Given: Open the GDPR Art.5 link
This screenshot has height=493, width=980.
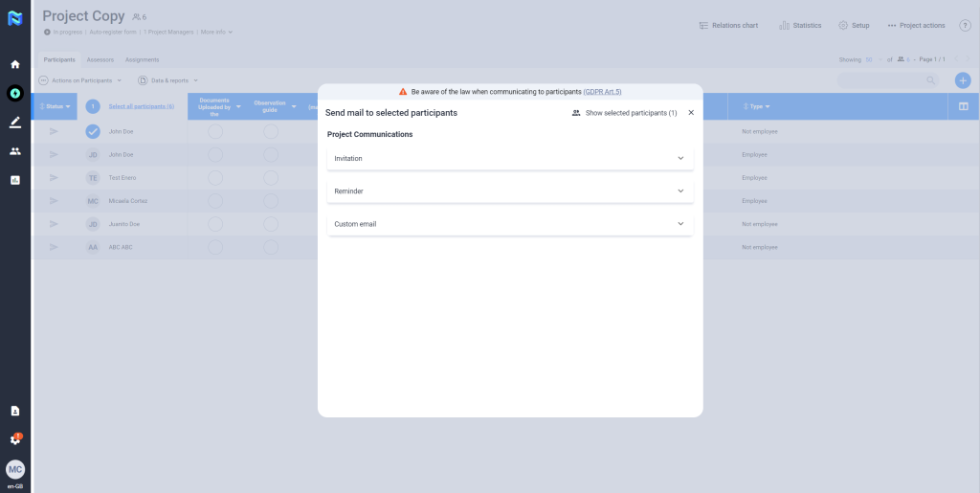Looking at the screenshot, I should [x=602, y=92].
